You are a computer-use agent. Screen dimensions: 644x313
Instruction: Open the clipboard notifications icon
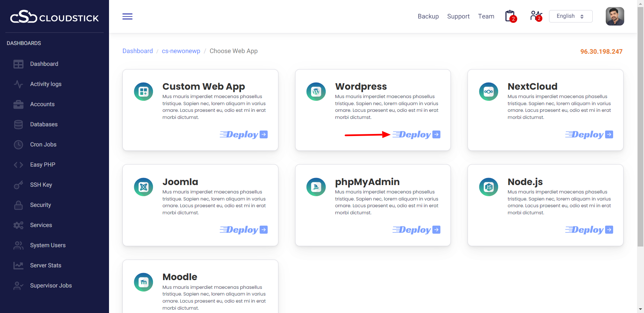pyautogui.click(x=510, y=16)
